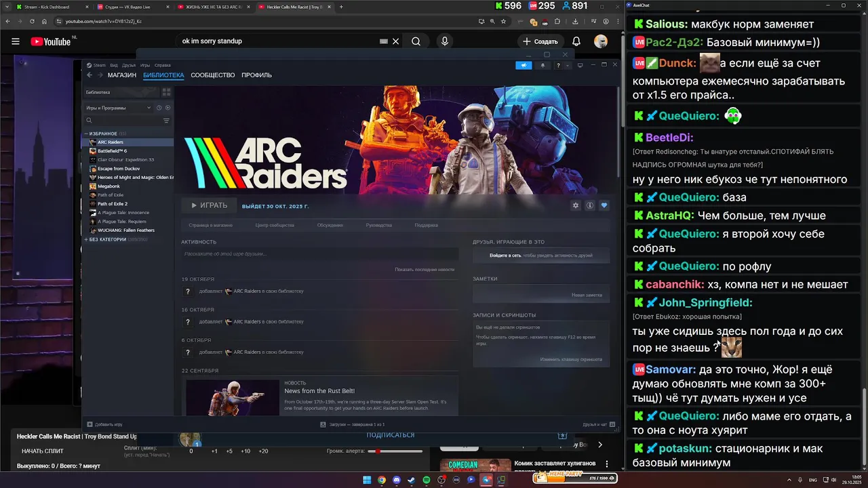The height and width of the screenshot is (488, 868).
Task: Click Steam's back navigation arrow
Action: tap(90, 75)
